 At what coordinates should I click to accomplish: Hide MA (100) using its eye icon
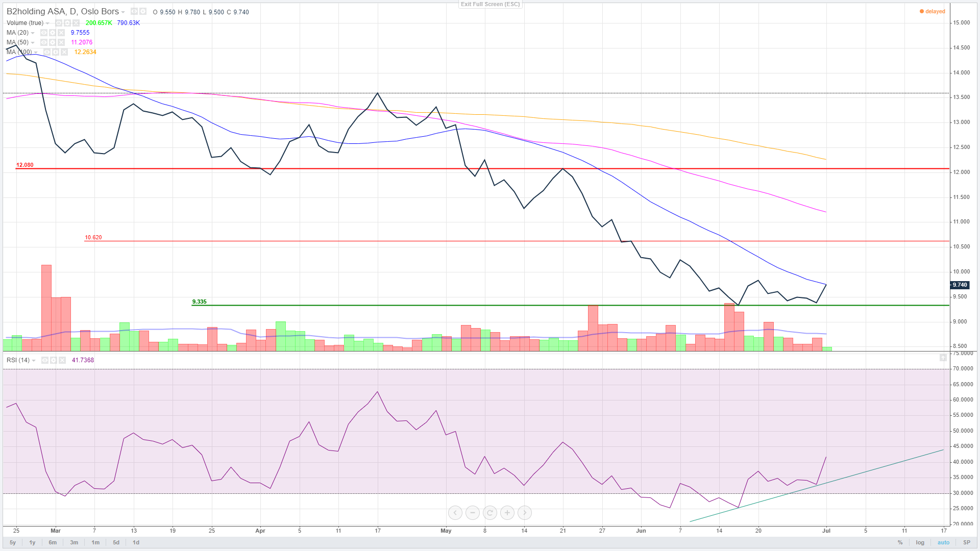click(47, 52)
